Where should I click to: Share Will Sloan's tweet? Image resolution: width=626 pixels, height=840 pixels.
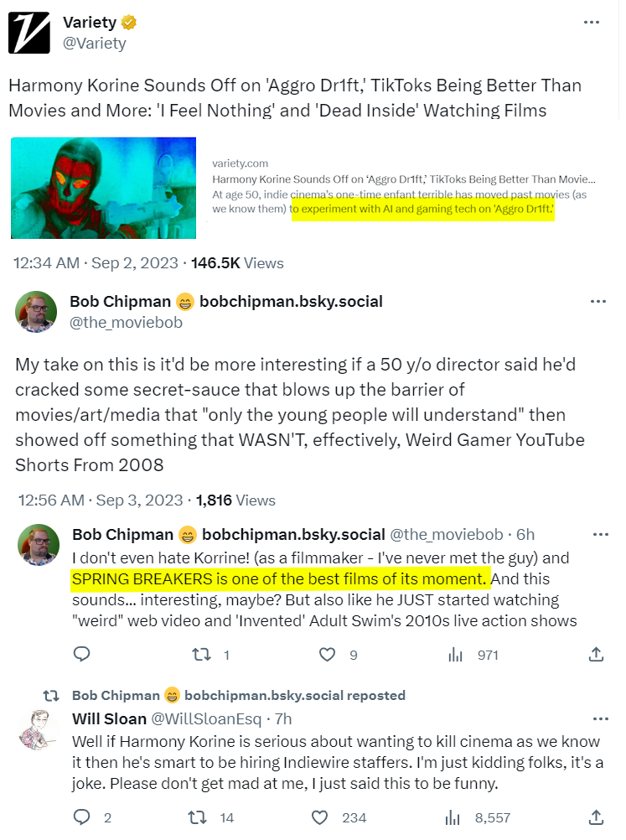(x=597, y=817)
